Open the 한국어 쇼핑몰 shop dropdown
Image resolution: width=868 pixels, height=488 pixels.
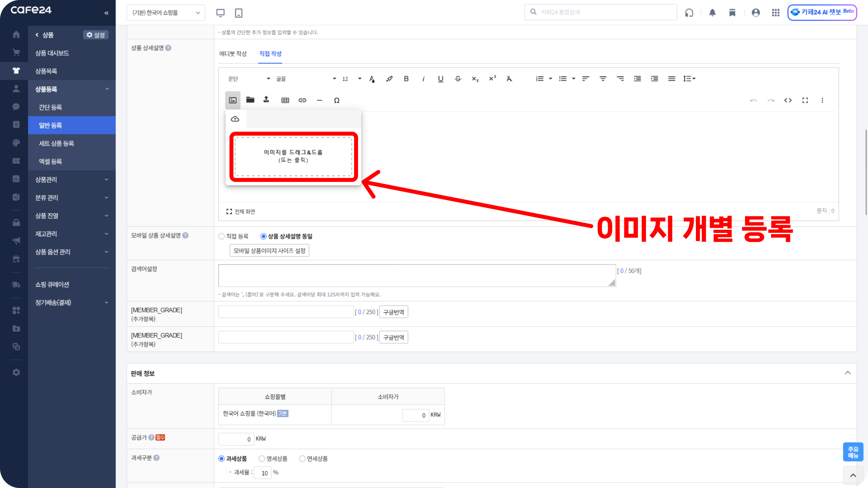(x=166, y=13)
